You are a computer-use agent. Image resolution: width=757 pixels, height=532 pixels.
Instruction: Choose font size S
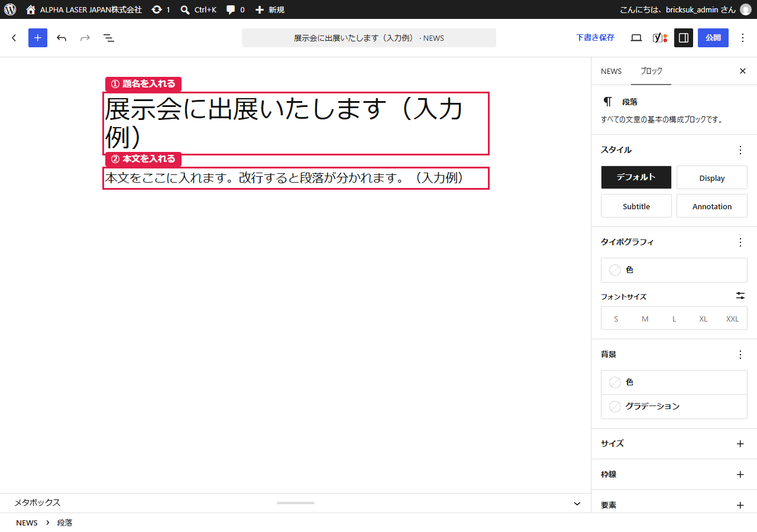click(x=616, y=319)
